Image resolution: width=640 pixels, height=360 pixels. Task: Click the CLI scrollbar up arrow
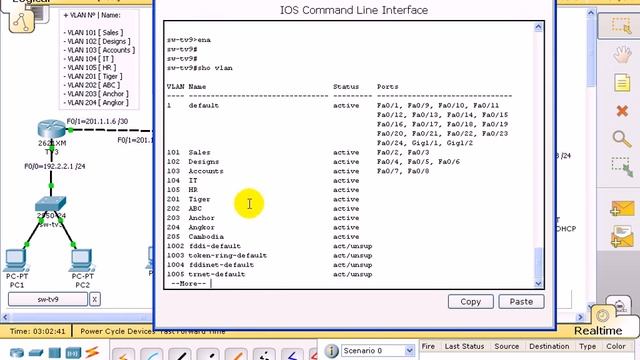538,27
